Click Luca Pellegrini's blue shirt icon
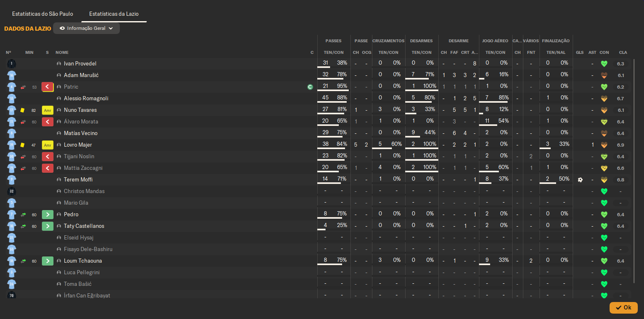The image size is (644, 319). (12, 273)
